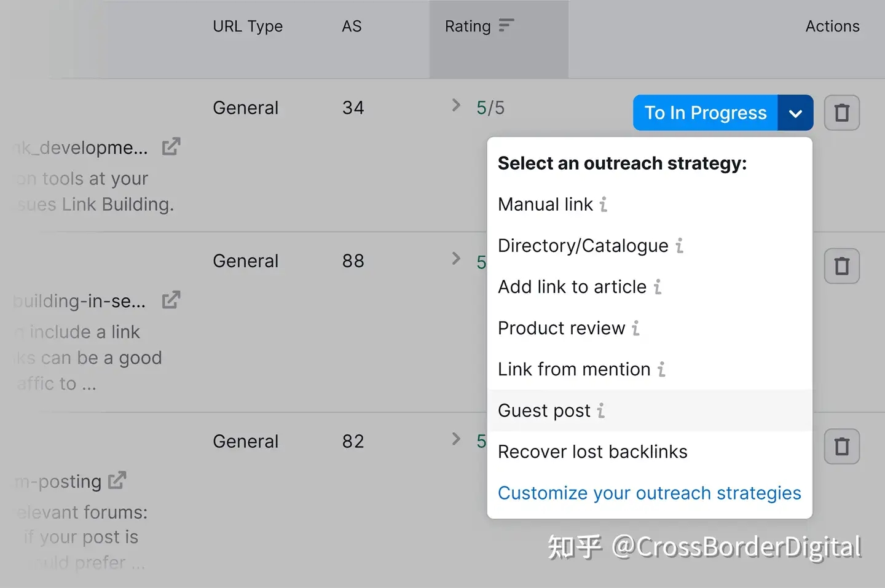Expand rating chevron in AS 82 row
This screenshot has height=588, width=885.
[456, 439]
